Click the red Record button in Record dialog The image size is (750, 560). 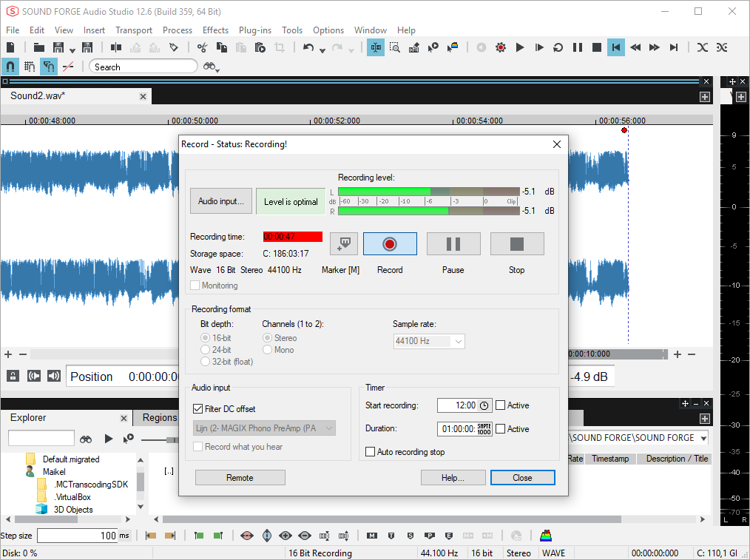[x=390, y=244]
